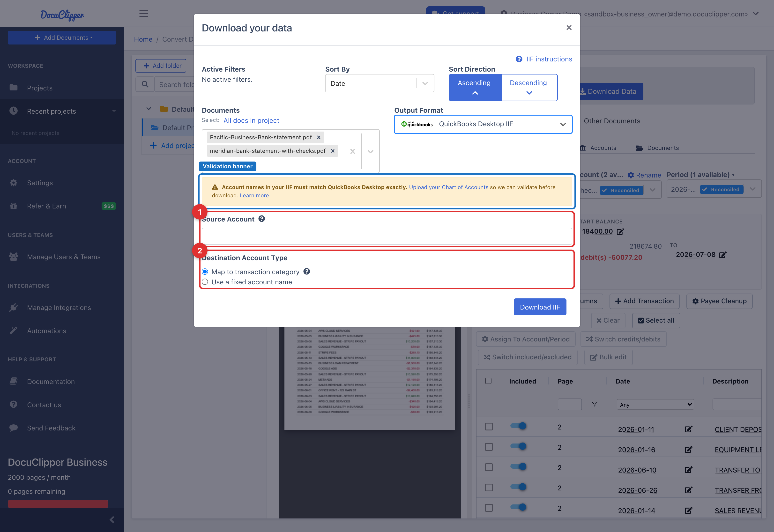Click the Add folder button

pyautogui.click(x=161, y=66)
